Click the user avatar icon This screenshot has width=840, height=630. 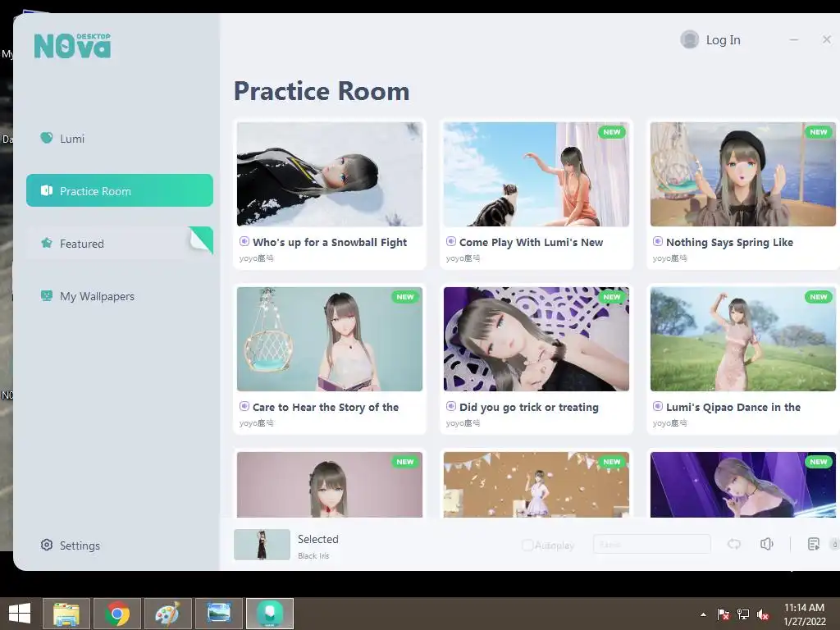click(x=689, y=39)
